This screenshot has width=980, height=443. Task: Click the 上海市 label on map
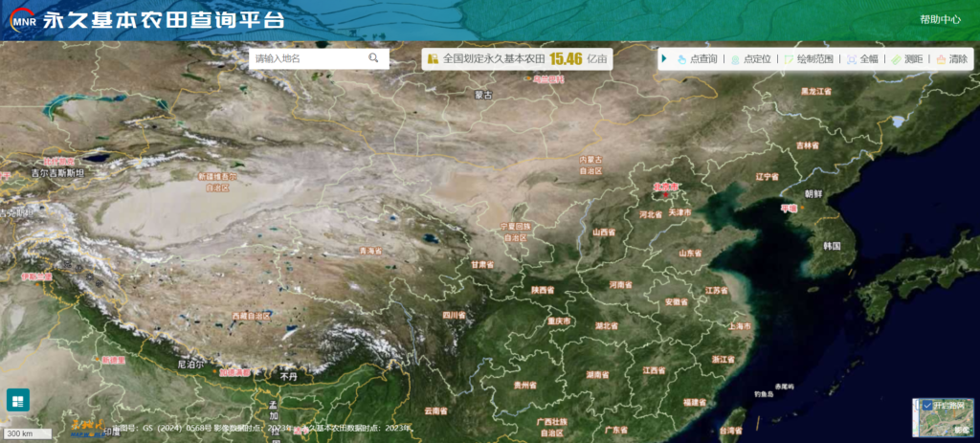coord(740,326)
